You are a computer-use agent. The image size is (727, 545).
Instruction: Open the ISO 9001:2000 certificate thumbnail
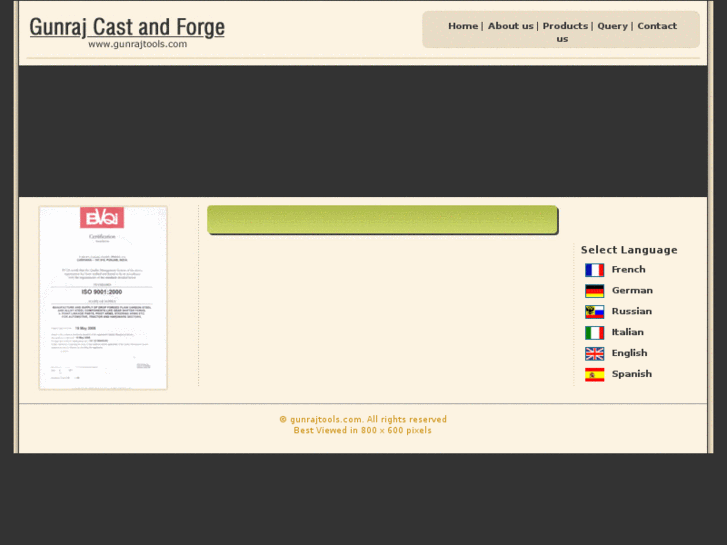(x=103, y=298)
